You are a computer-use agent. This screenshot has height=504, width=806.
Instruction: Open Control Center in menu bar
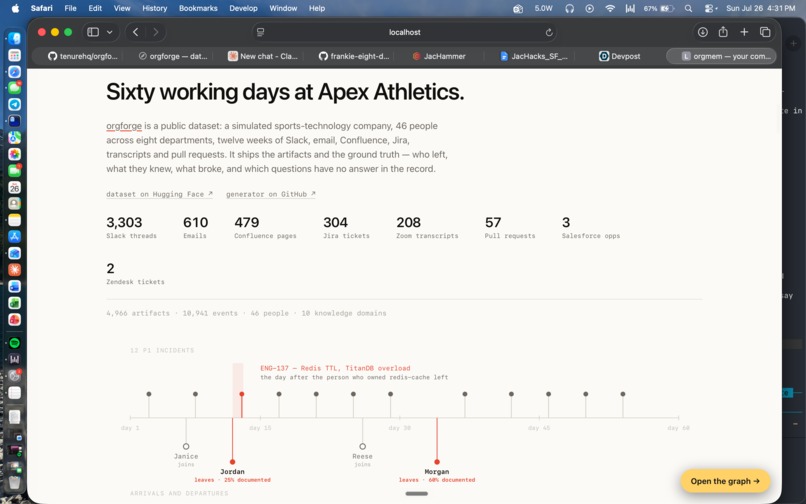point(710,8)
